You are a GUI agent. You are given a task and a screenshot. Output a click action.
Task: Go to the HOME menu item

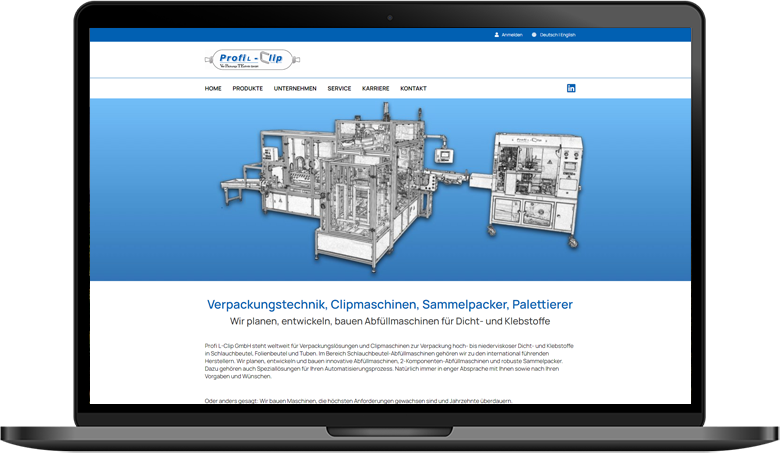click(x=213, y=88)
